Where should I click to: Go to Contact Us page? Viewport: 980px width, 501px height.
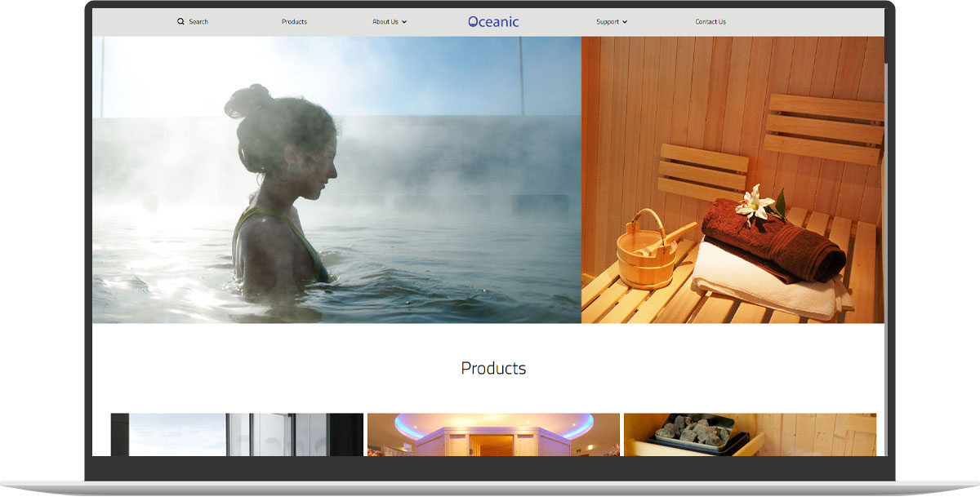coord(710,22)
